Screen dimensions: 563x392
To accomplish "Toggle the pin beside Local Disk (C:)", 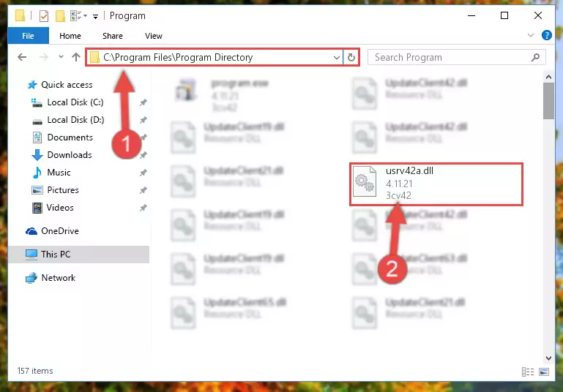I will tap(143, 102).
